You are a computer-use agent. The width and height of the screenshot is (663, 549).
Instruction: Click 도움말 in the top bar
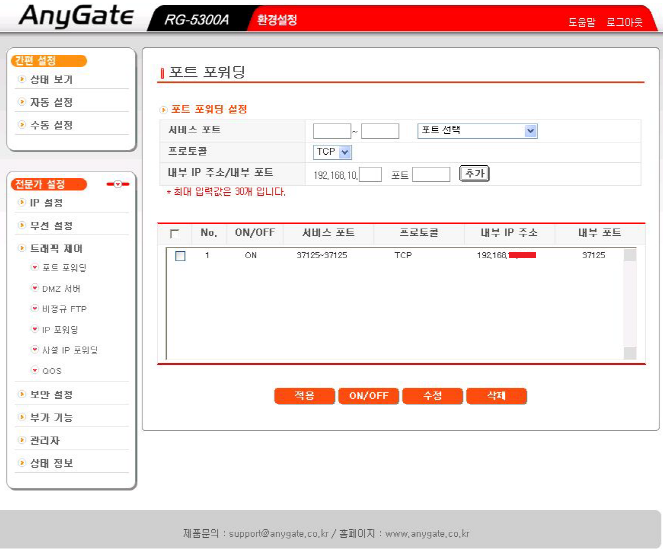[581, 21]
